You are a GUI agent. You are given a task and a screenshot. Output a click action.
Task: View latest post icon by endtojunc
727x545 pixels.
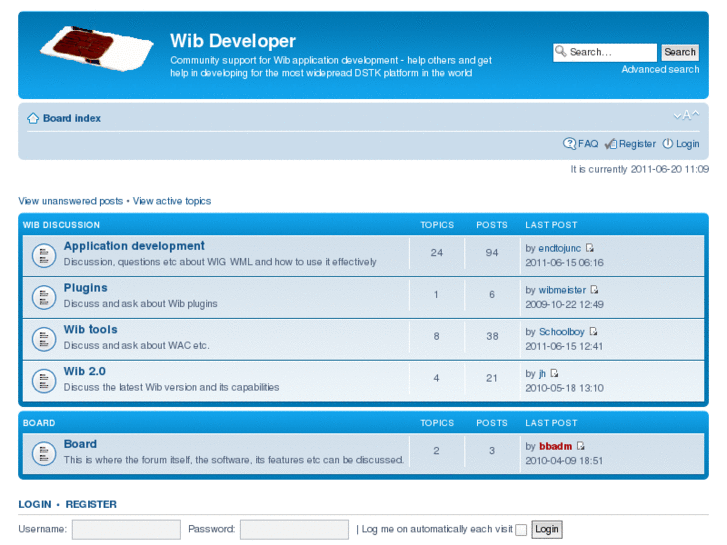coord(590,248)
